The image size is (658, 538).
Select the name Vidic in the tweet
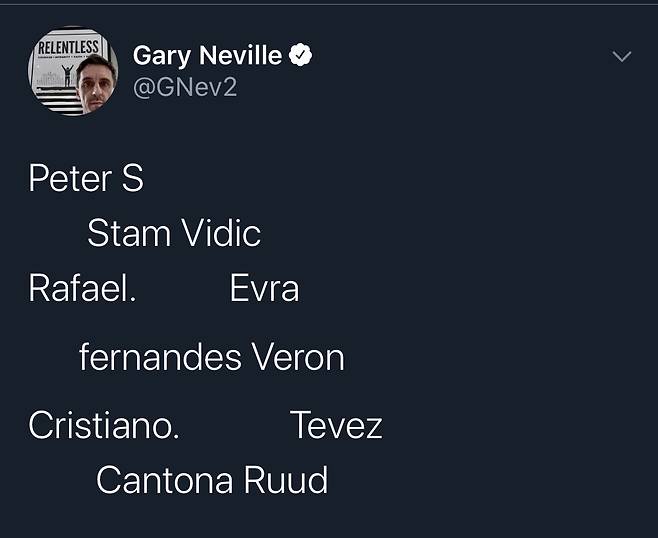221,234
